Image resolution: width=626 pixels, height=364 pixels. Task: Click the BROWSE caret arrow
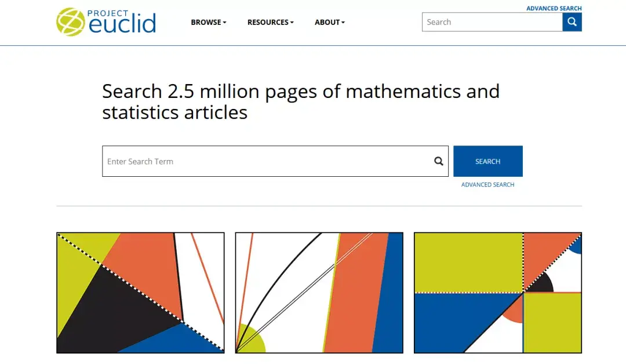tap(225, 22)
